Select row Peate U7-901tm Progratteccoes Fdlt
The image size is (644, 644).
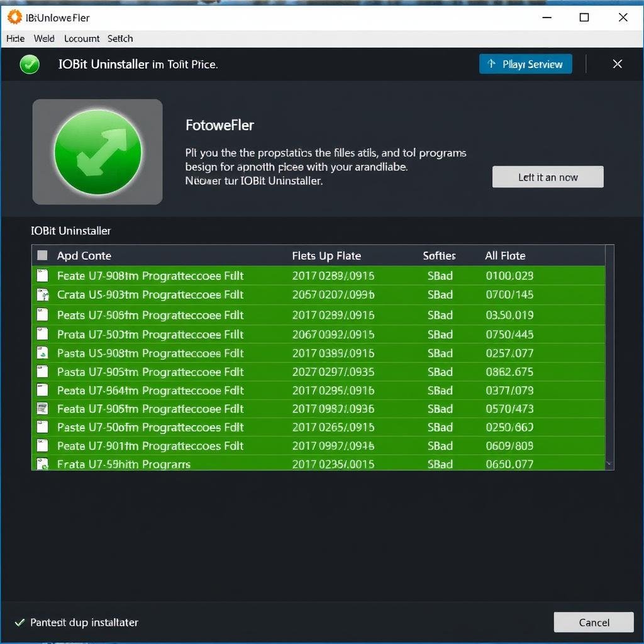(x=318, y=446)
